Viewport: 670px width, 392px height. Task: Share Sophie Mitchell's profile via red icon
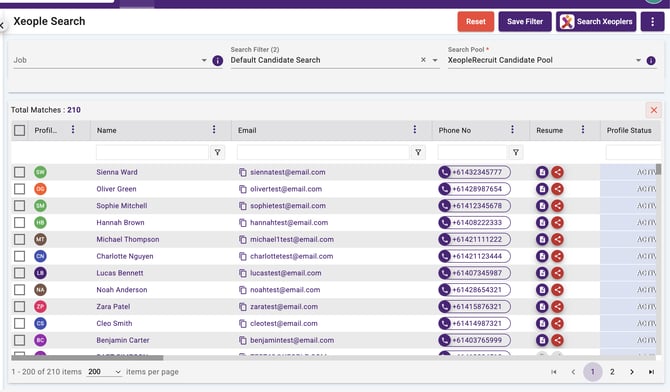tap(557, 206)
